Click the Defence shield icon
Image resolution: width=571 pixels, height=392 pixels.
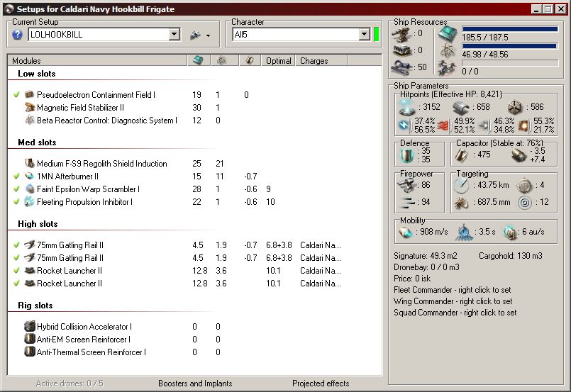(x=406, y=155)
